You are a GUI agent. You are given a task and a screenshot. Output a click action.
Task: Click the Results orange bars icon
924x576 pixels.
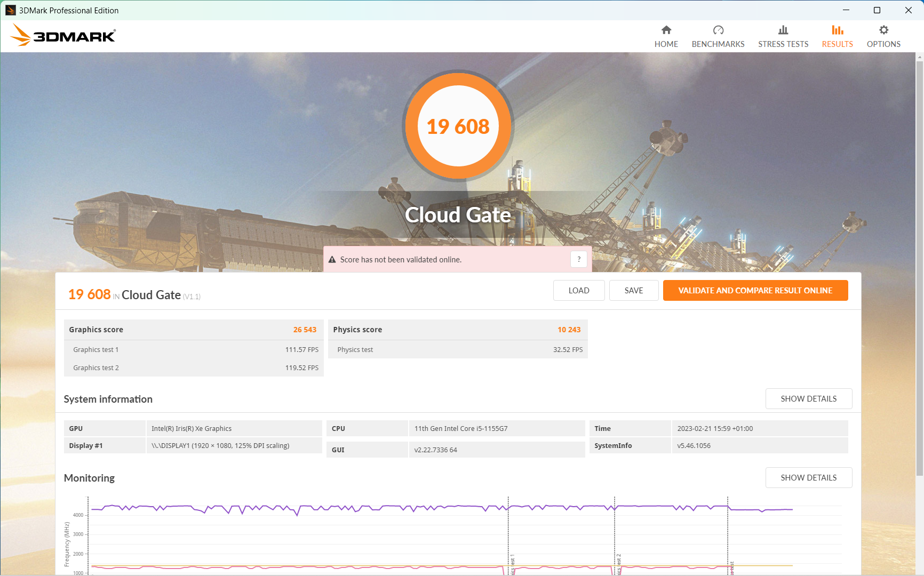pyautogui.click(x=837, y=30)
